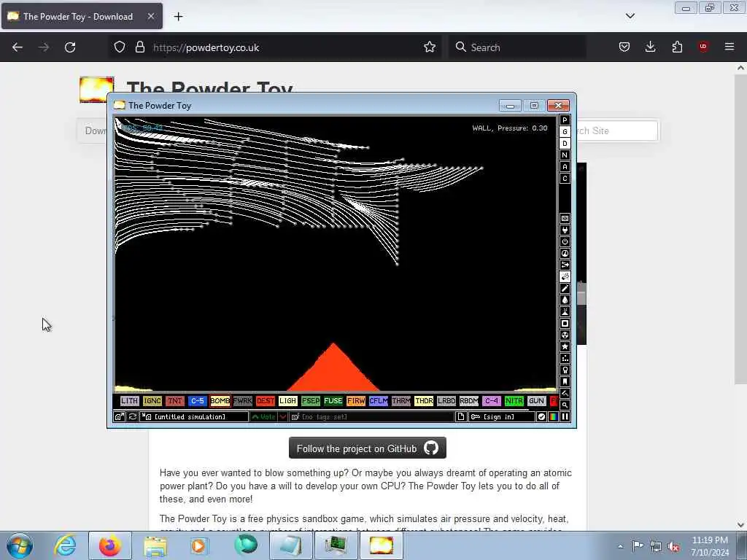The image size is (747, 560).
Task: Click the no tags set field
Action: pyautogui.click(x=372, y=416)
